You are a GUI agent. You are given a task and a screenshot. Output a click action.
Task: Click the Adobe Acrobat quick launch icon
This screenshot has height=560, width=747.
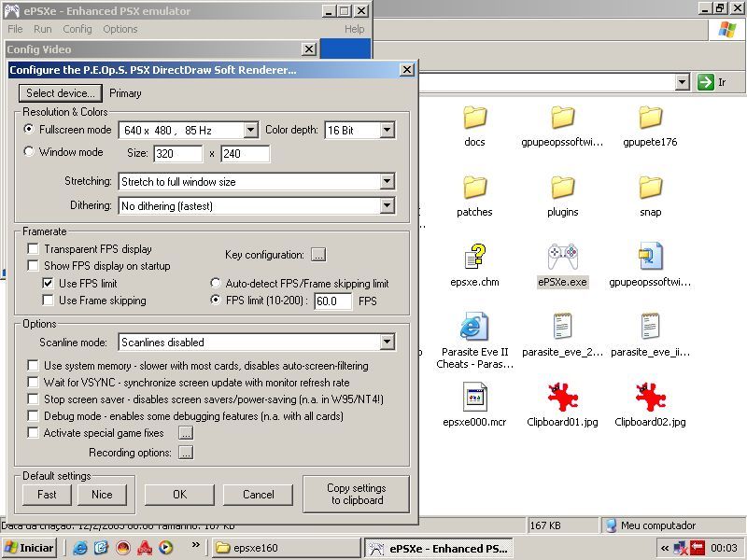click(x=145, y=548)
